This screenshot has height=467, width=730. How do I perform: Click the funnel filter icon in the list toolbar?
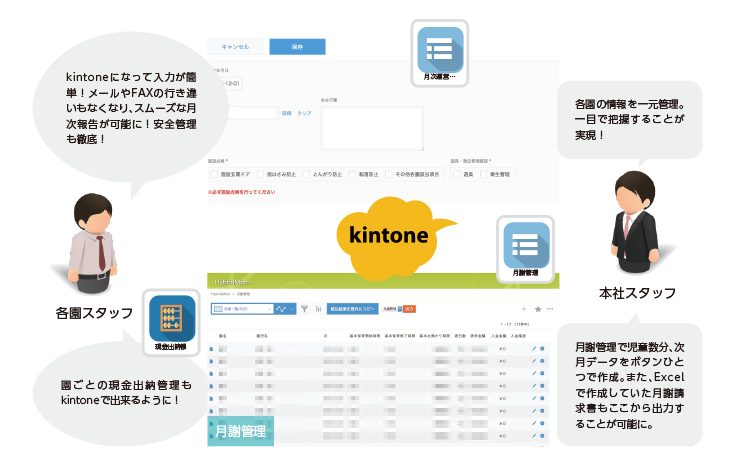(x=304, y=309)
